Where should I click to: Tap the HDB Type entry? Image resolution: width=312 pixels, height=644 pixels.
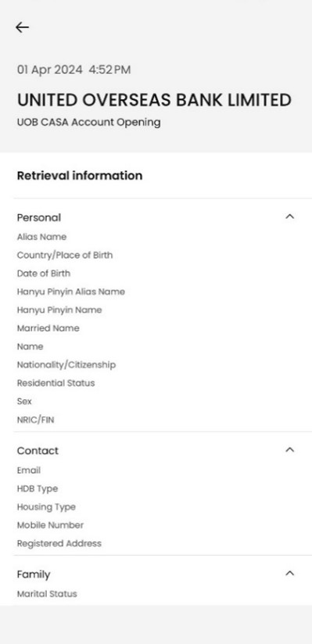[x=38, y=488]
